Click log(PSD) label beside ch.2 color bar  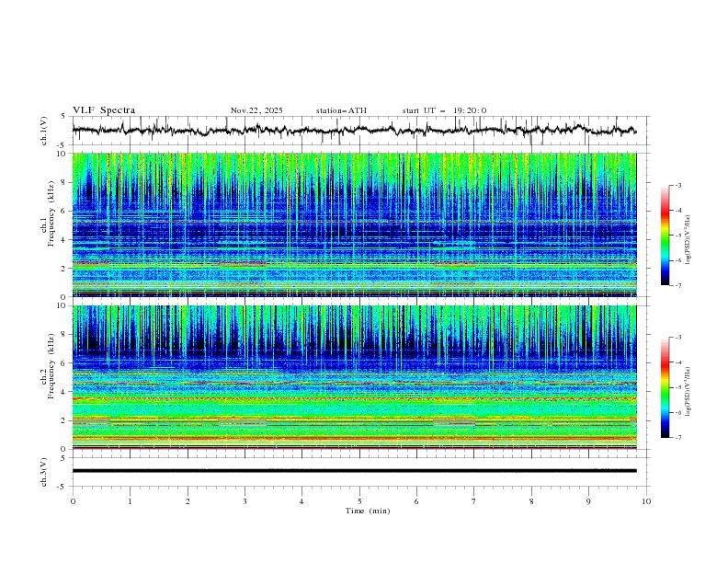pos(688,392)
